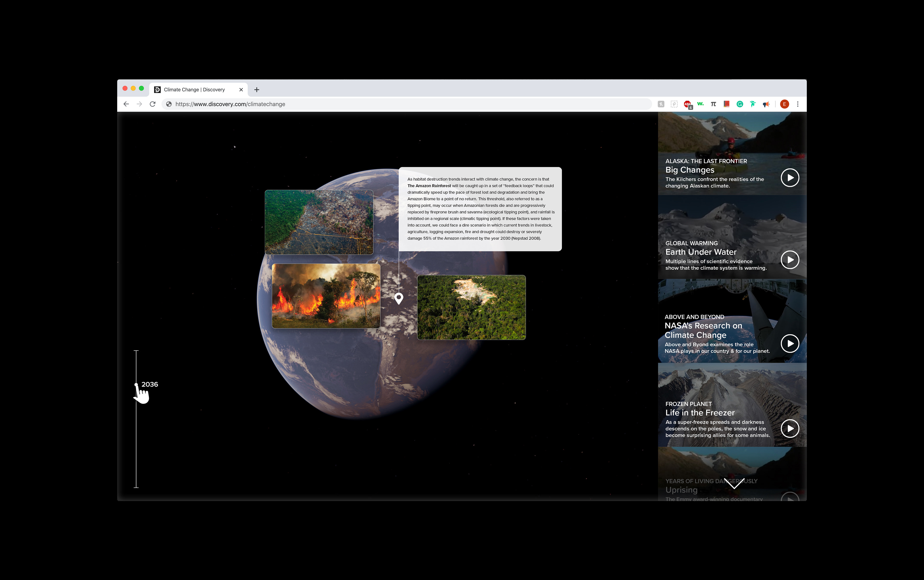Click The Amazon Rainforest bold text

(x=429, y=186)
